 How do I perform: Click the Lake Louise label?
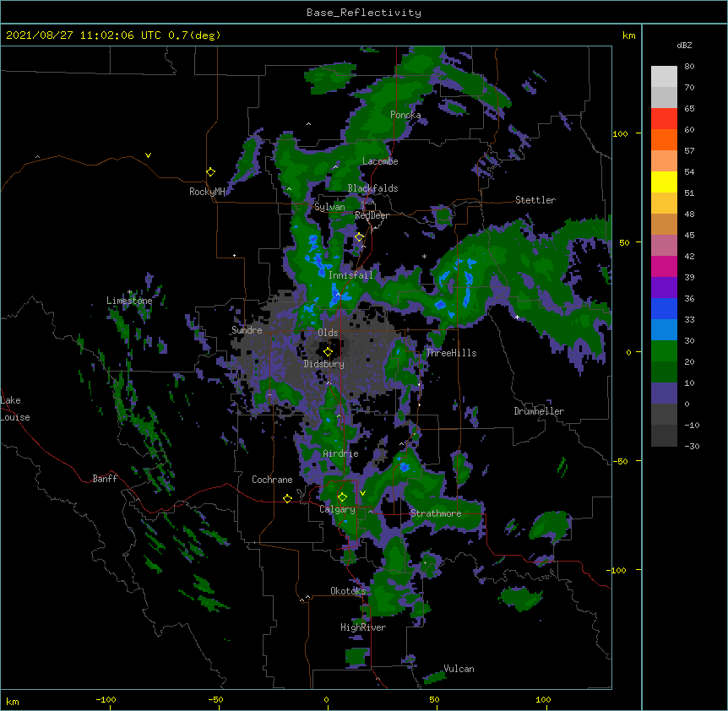15,409
